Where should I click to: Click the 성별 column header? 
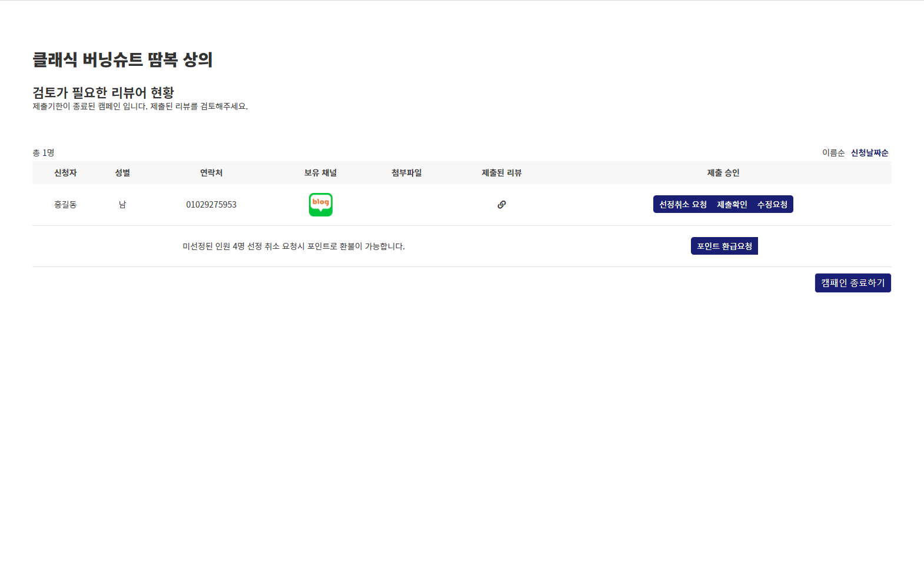point(122,173)
